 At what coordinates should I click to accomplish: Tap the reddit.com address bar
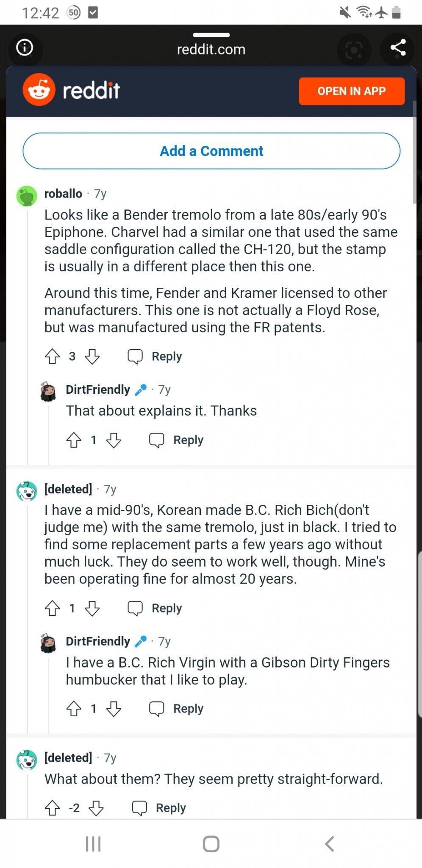[x=211, y=50]
